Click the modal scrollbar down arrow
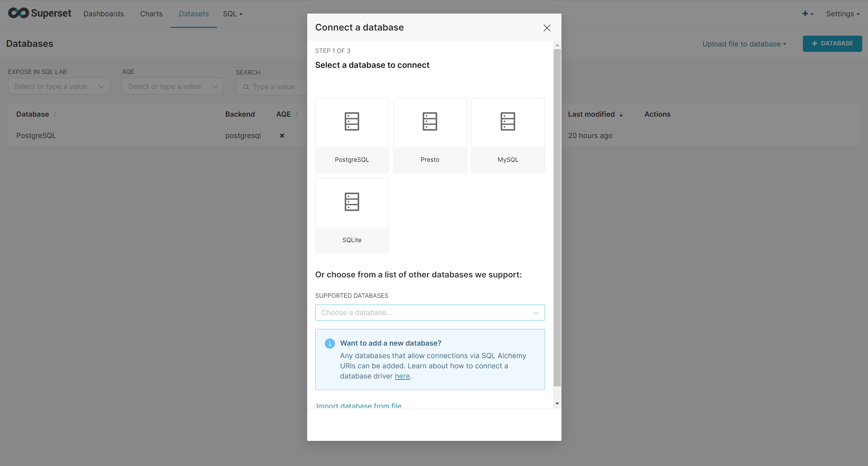Image resolution: width=868 pixels, height=466 pixels. point(557,404)
